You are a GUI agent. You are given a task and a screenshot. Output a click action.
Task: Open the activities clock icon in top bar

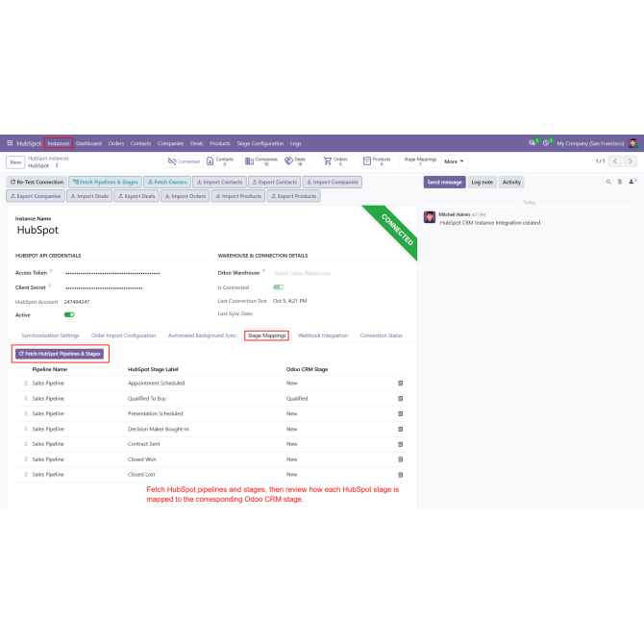[547, 143]
